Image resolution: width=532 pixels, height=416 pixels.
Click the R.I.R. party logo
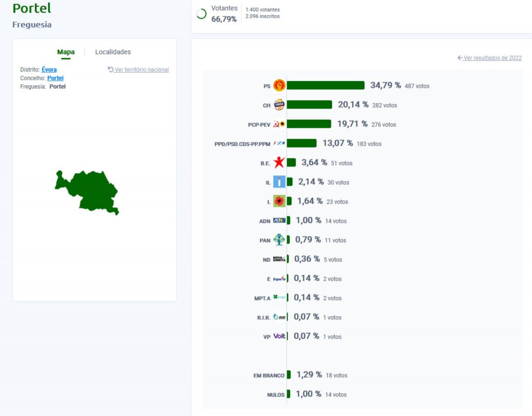(279, 317)
